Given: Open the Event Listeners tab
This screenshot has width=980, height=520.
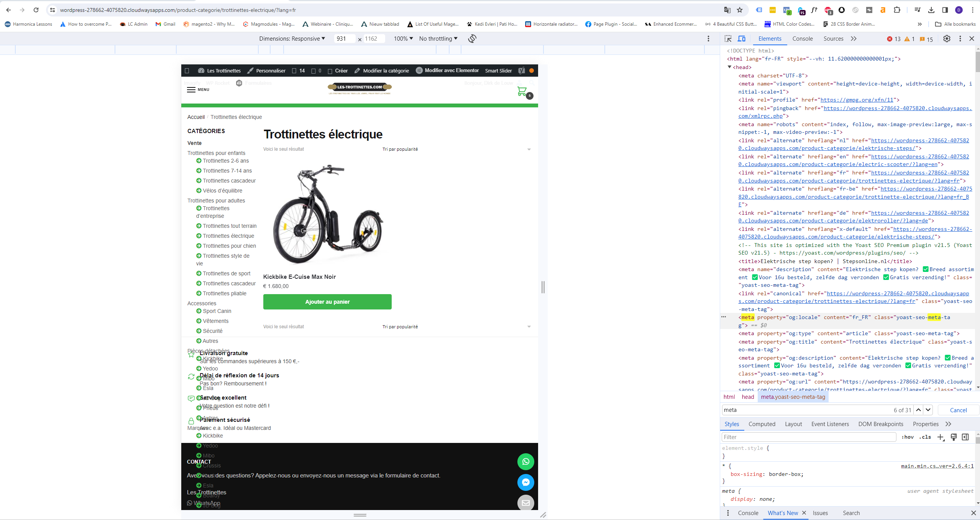Looking at the screenshot, I should (x=830, y=424).
